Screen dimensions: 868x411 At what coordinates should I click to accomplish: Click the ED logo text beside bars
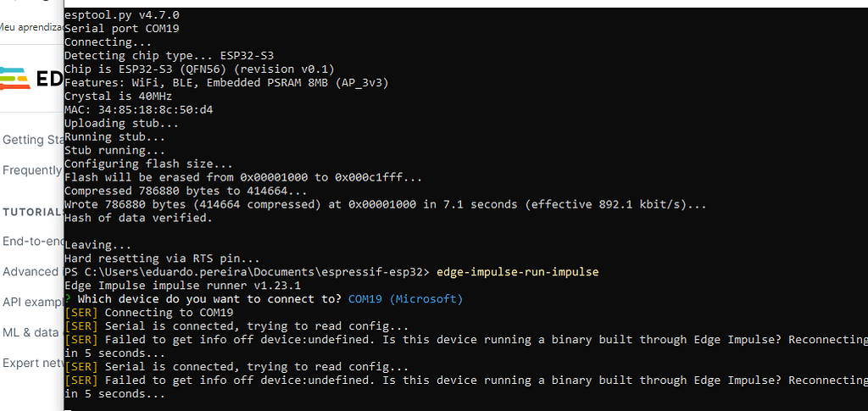coord(49,79)
